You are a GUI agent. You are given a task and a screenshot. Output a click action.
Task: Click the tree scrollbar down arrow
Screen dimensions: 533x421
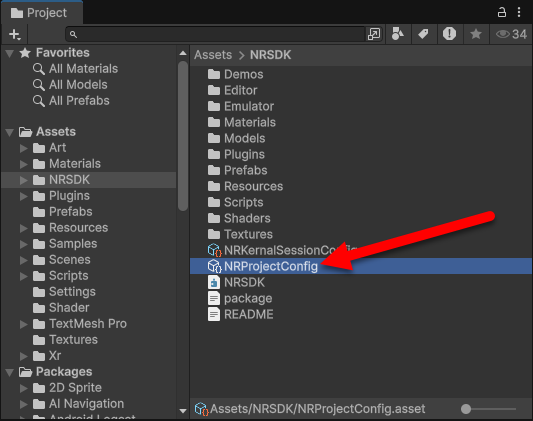183,411
